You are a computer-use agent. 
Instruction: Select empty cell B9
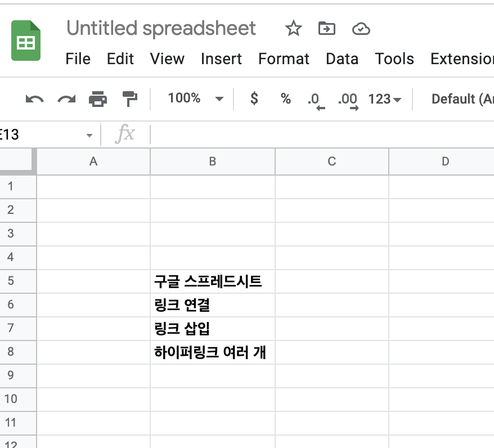click(x=213, y=376)
